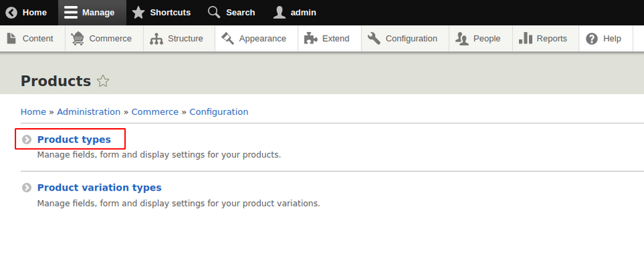Click the Extend puzzle piece icon
The height and width of the screenshot is (261, 644).
311,38
